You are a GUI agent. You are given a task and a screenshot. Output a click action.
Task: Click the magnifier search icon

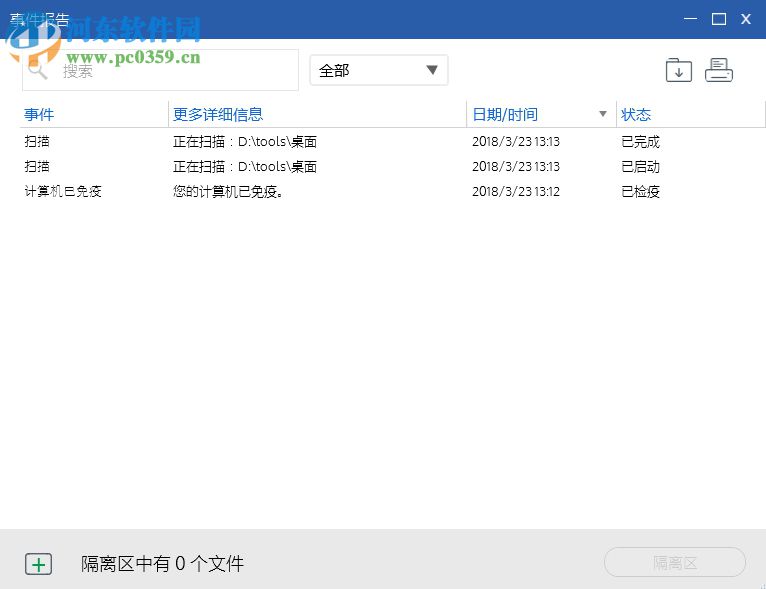point(37,70)
